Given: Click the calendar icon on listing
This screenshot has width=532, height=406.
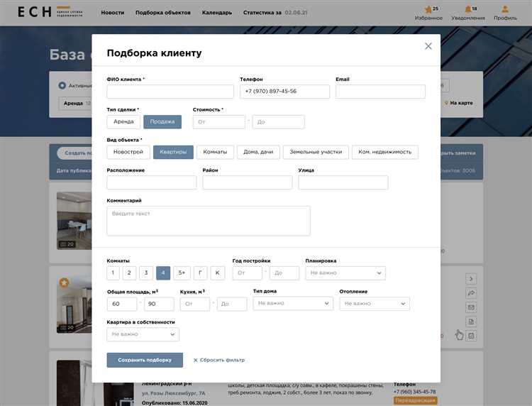Looking at the screenshot, I should pyautogui.click(x=471, y=335).
